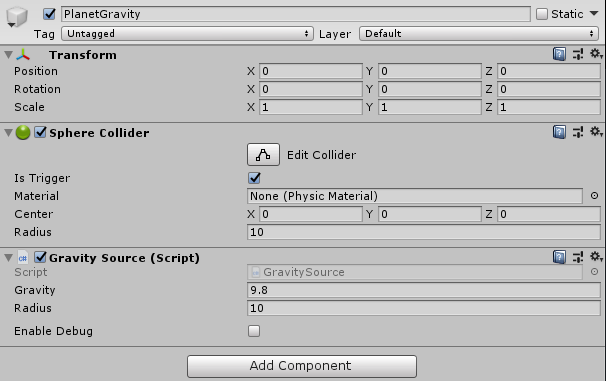Enable the Enable Debug checkbox
Screen dimensions: 606x381
click(x=254, y=331)
